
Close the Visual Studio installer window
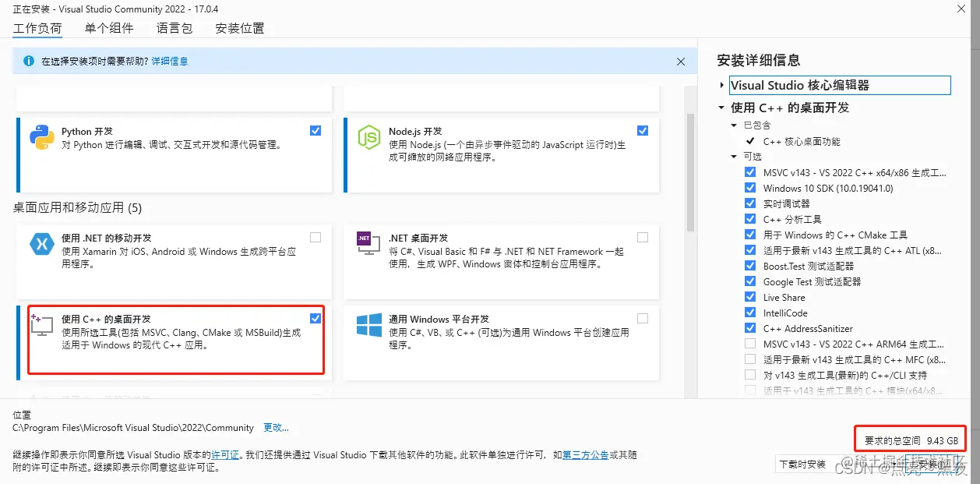tap(961, 8)
